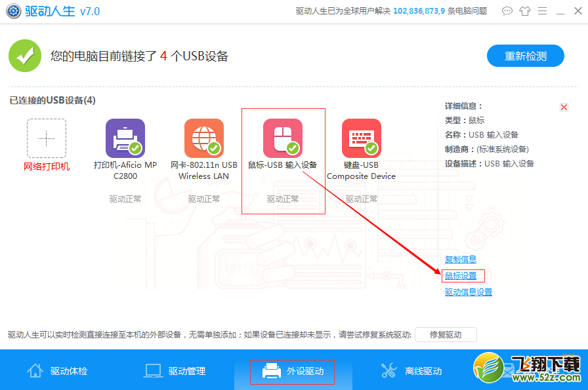This screenshot has width=588, height=390.
Task: Click the green checkmark status icon
Action: [x=25, y=56]
